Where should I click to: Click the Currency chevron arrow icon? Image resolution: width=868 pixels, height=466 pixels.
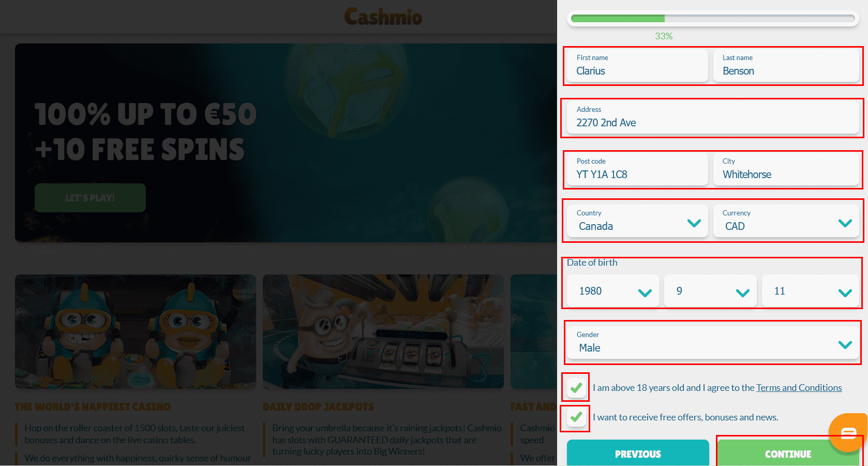coord(845,223)
